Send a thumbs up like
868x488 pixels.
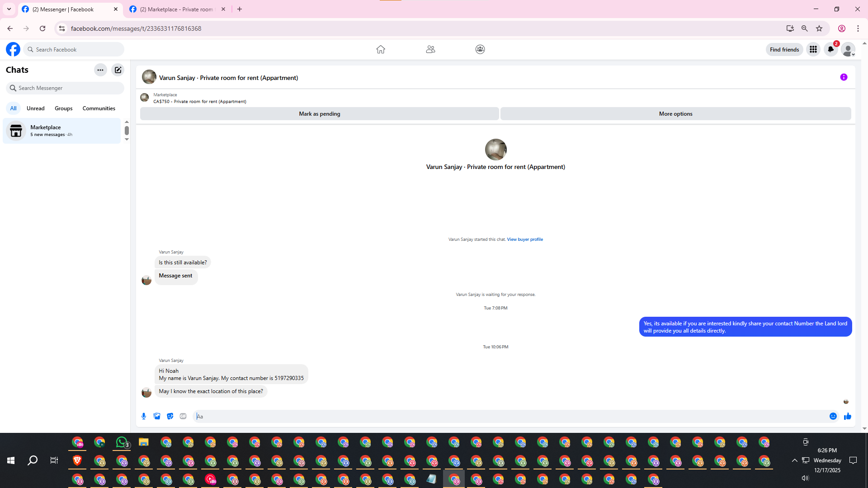click(847, 416)
